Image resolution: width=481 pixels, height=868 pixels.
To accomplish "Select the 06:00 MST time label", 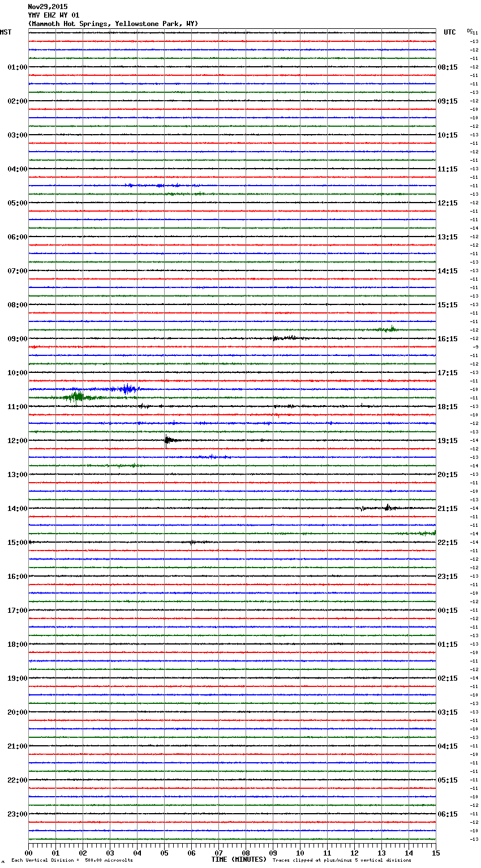I will click(x=18, y=237).
